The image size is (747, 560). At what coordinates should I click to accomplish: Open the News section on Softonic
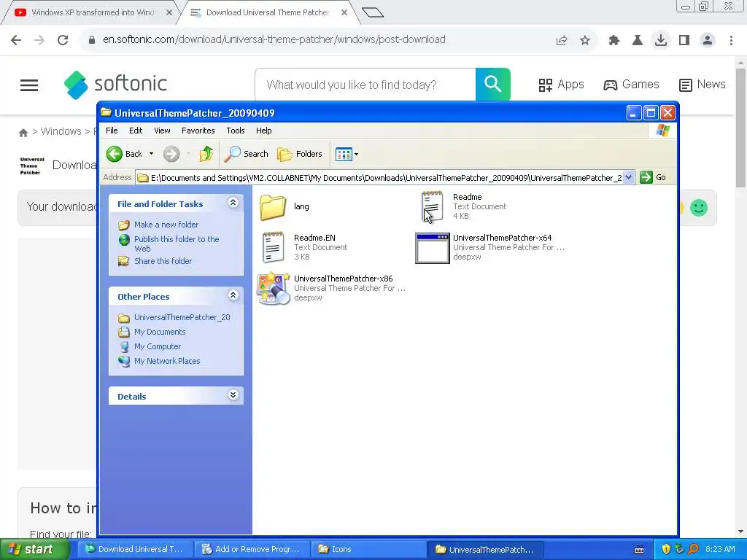click(x=703, y=85)
